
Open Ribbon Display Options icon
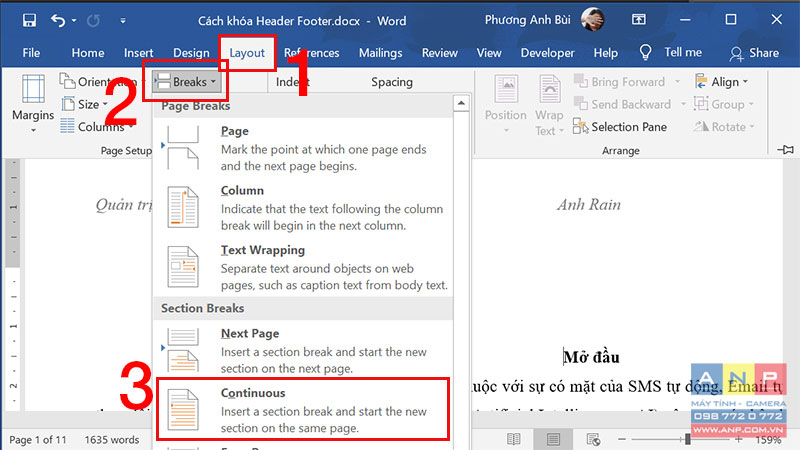pyautogui.click(x=638, y=19)
